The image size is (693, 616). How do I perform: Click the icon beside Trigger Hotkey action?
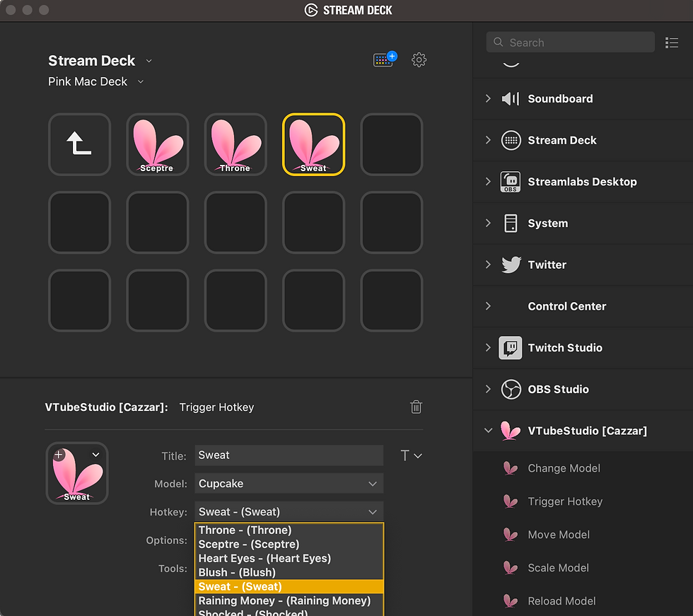[x=511, y=501]
